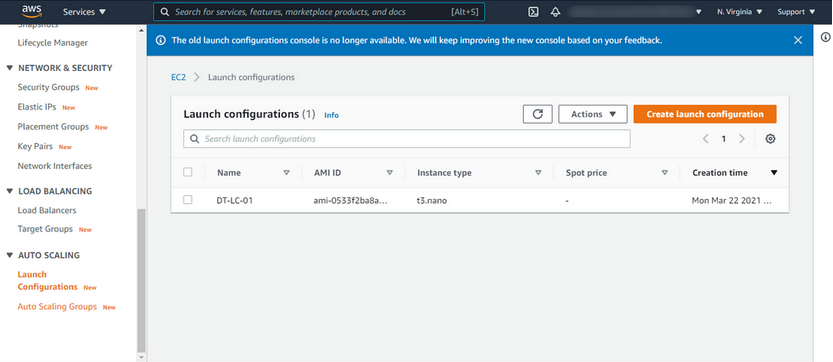Open the N. Virginia region selector

(740, 12)
